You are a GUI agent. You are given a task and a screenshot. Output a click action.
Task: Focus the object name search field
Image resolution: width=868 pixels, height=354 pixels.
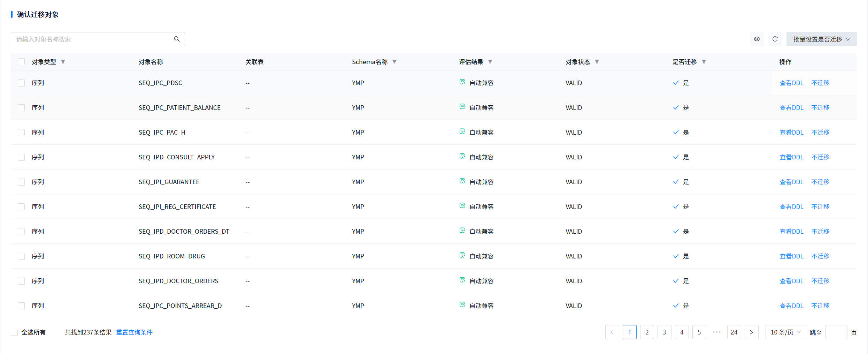click(x=92, y=39)
